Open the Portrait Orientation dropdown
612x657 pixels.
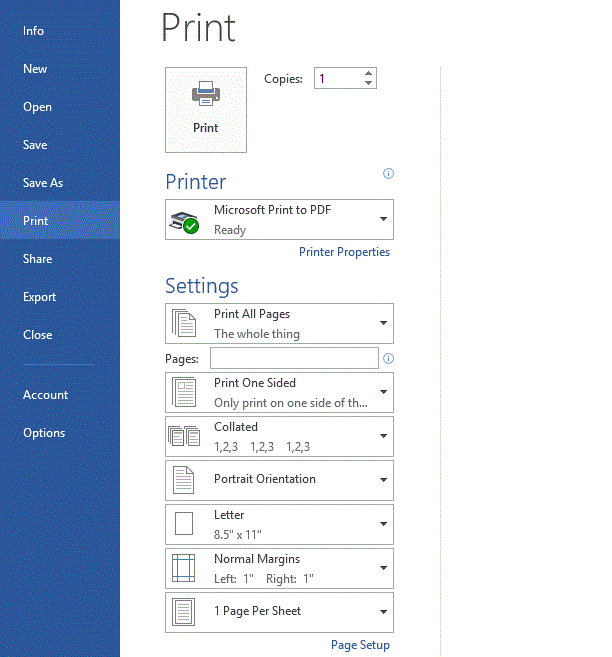(x=279, y=481)
